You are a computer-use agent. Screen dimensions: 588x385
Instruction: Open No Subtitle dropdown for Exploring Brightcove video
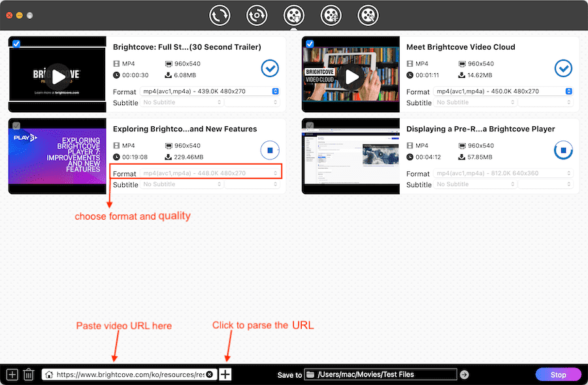pos(182,184)
